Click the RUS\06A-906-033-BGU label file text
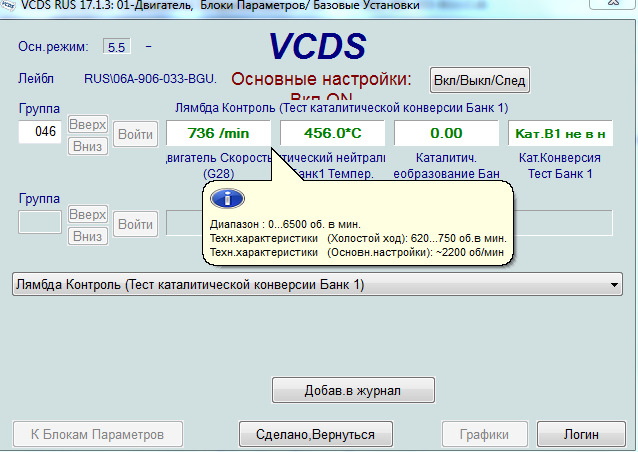The height and width of the screenshot is (452, 638). coord(150,79)
